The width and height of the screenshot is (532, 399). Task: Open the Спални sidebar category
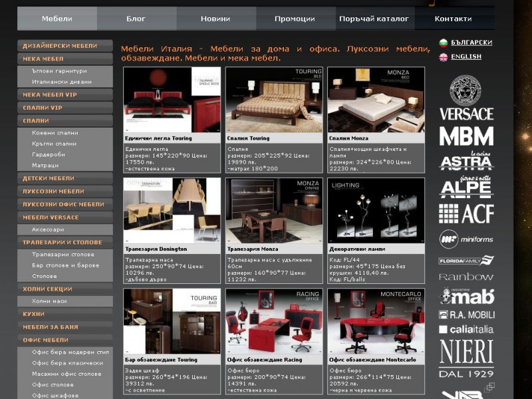click(x=65, y=120)
